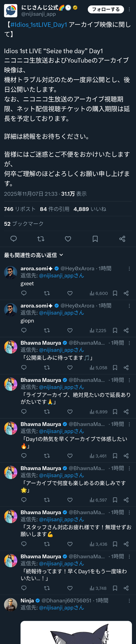
Task: Repost the main nijisanji post
Action: pyautogui.click(x=41, y=239)
